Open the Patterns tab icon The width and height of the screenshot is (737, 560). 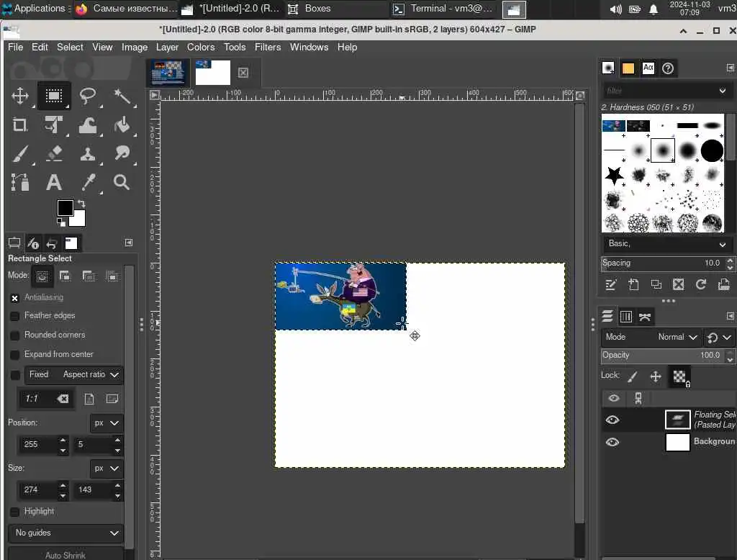coord(628,68)
